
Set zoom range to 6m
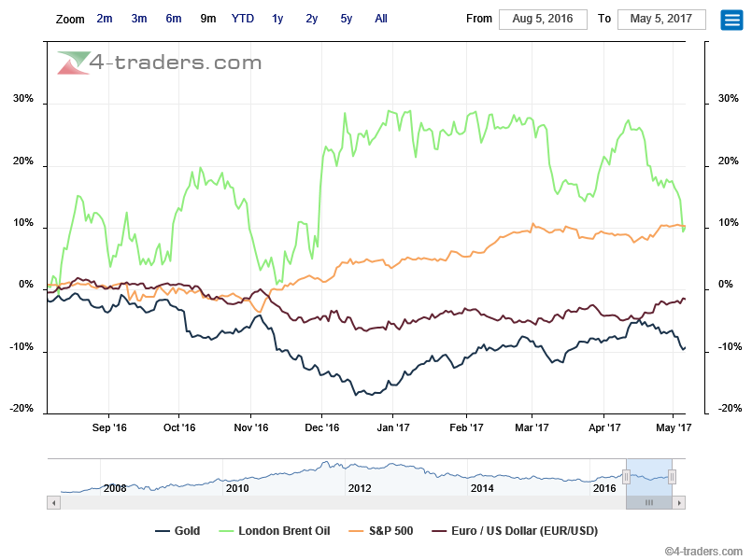(174, 19)
